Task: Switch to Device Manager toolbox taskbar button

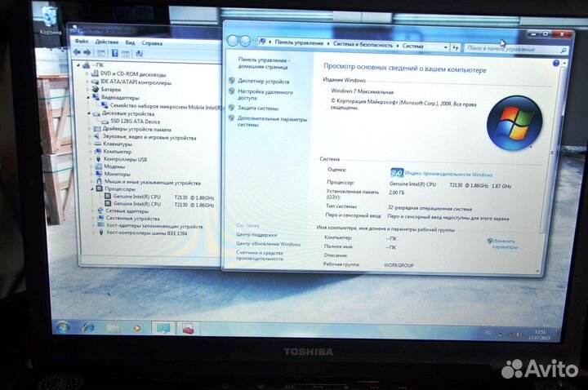Action: point(189,330)
